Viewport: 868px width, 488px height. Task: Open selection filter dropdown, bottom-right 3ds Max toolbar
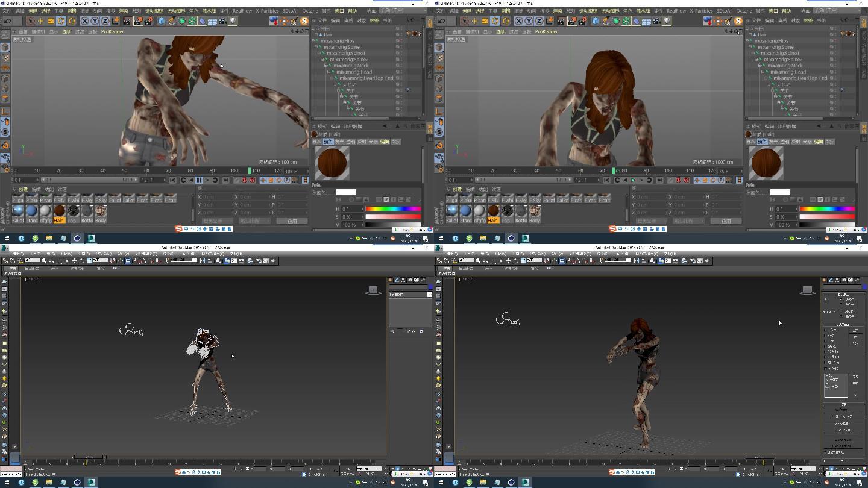tap(467, 261)
